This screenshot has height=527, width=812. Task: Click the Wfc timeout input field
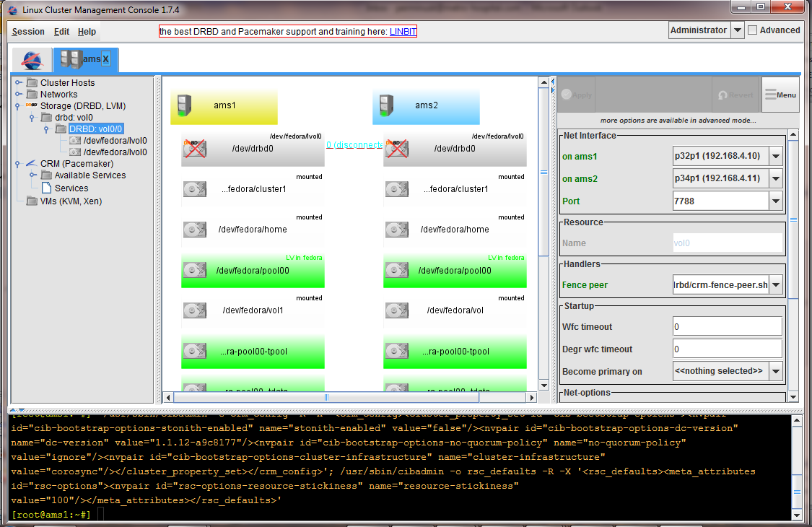click(726, 327)
